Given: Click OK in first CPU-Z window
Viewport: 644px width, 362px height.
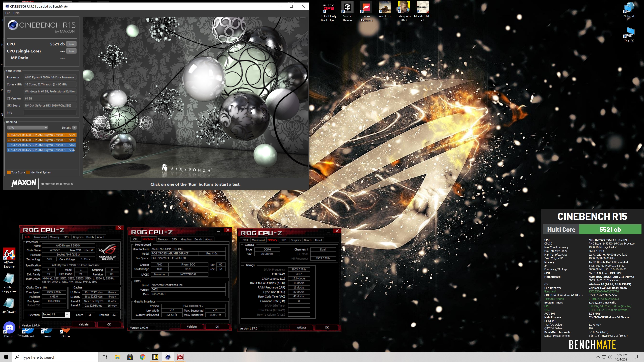Looking at the screenshot, I should pyautogui.click(x=109, y=324).
